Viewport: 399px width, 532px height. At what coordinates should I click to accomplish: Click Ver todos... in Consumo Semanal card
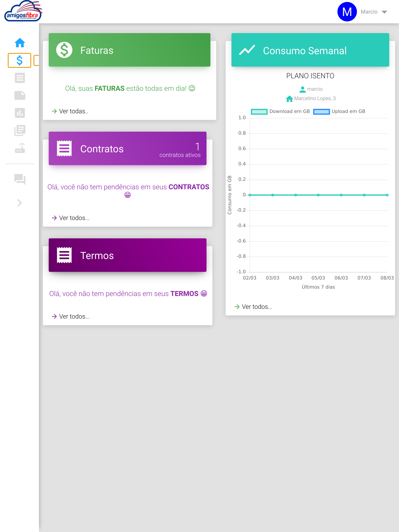(257, 307)
